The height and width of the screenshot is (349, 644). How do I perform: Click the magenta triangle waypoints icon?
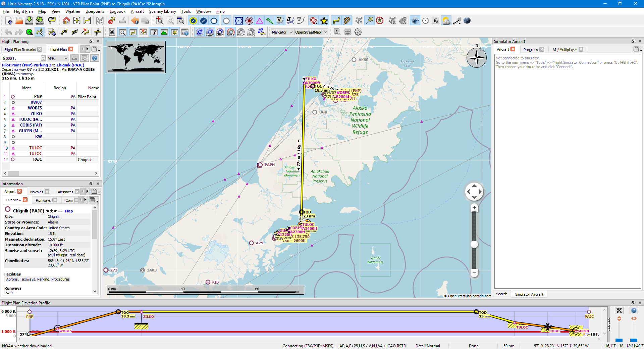tap(259, 21)
